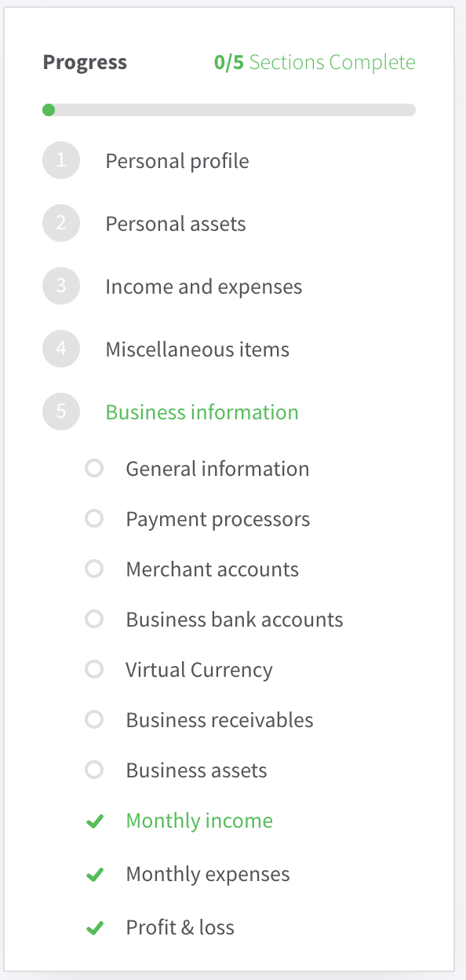Click the green dot on progress bar
Image resolution: width=466 pixels, height=980 pixels.
tap(49, 110)
